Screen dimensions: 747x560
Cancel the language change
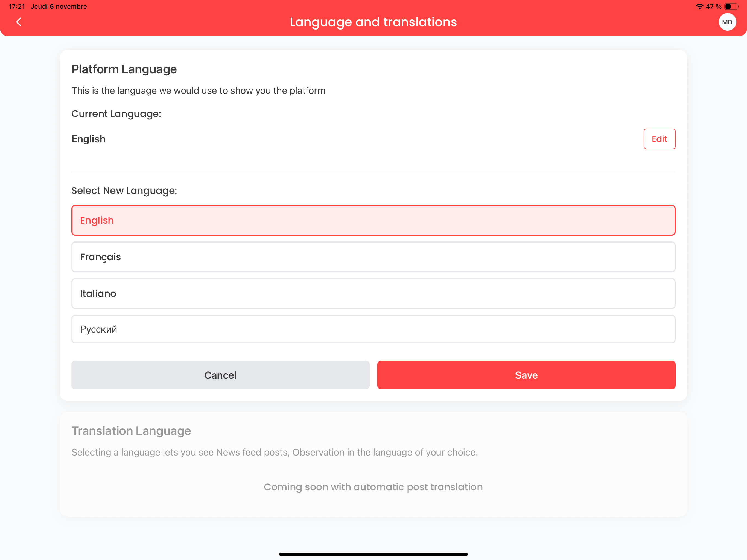point(220,375)
